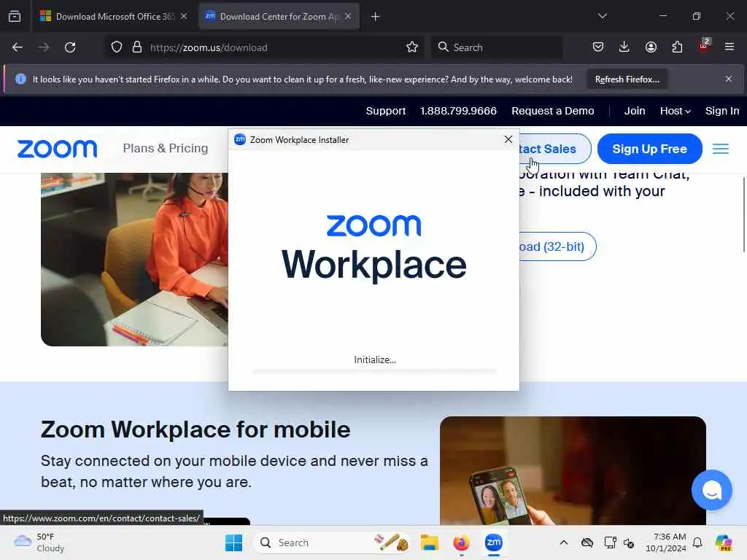The width and height of the screenshot is (747, 560).
Task: Click the 1.888.799.9666 phone number
Action: tap(458, 111)
